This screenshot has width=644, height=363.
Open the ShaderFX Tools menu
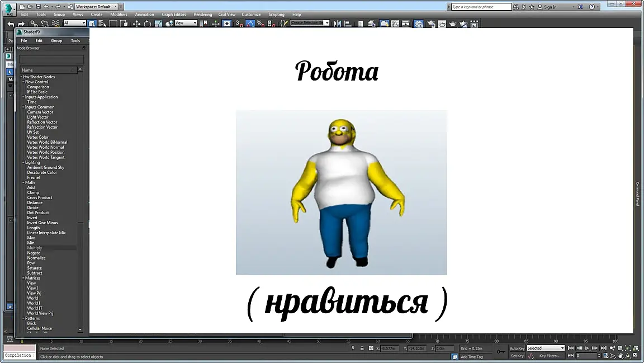[75, 41]
